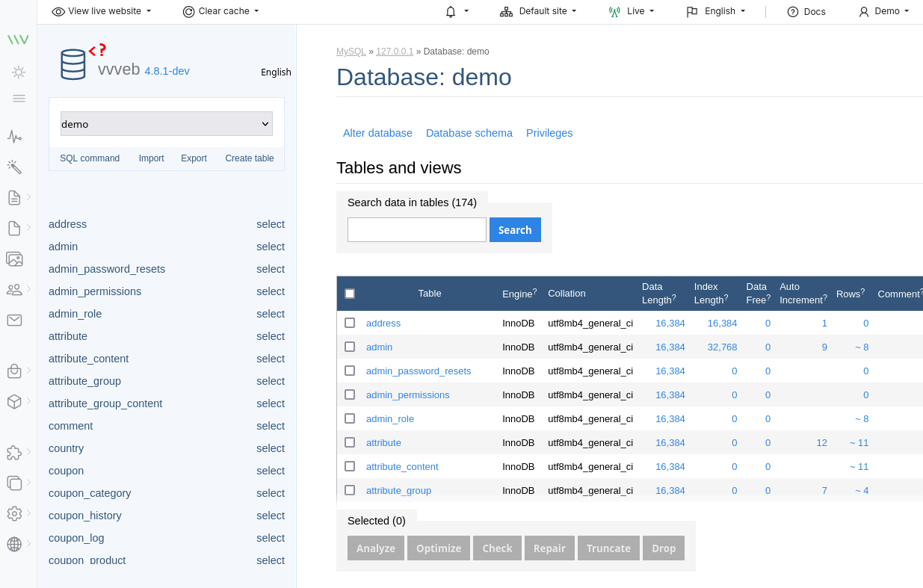Select the attribute_group table checkbox

[350, 490]
